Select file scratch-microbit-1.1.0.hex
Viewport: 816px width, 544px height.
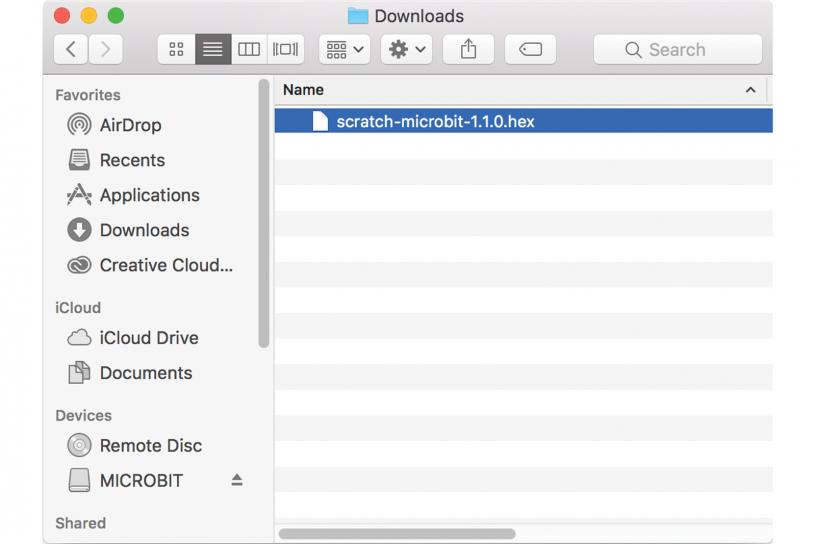click(524, 121)
